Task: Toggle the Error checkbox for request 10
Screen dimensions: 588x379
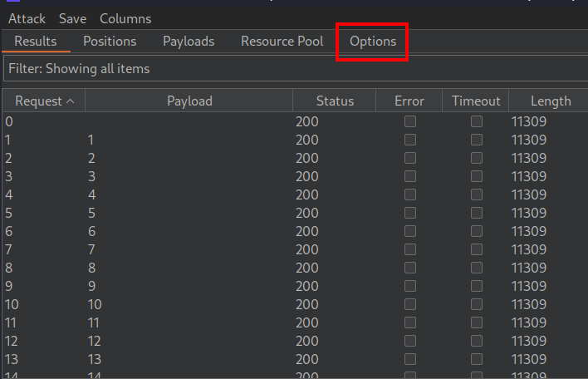Action: click(x=410, y=304)
